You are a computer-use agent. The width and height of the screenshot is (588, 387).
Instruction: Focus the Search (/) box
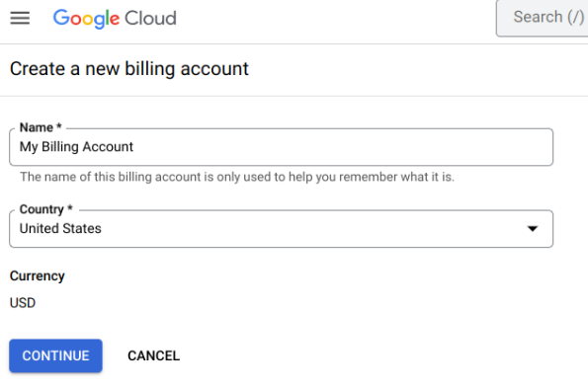point(543,18)
